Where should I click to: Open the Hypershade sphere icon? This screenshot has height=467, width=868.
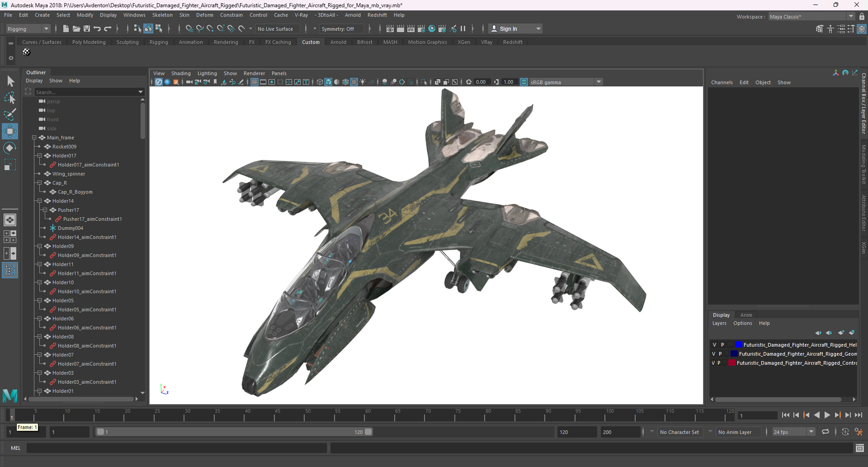(x=432, y=29)
